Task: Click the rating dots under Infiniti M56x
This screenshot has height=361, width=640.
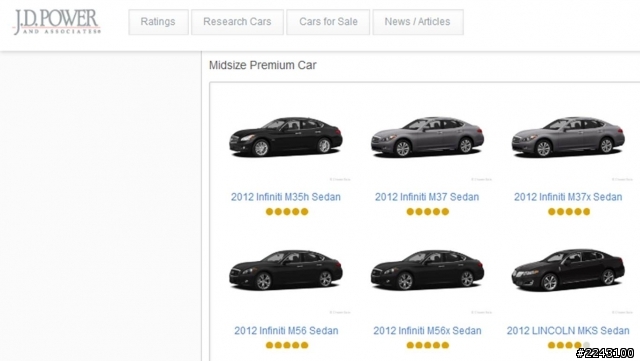Action: (x=428, y=345)
